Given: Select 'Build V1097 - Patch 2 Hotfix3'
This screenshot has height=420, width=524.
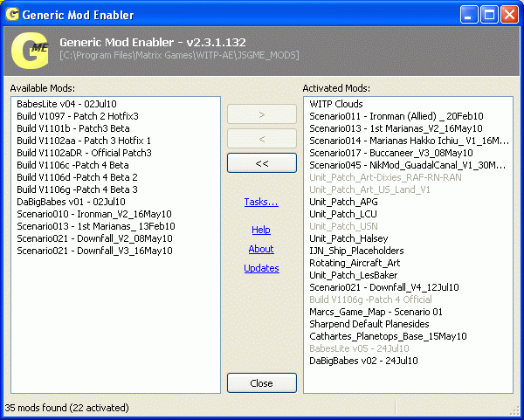Looking at the screenshot, I should 78,116.
